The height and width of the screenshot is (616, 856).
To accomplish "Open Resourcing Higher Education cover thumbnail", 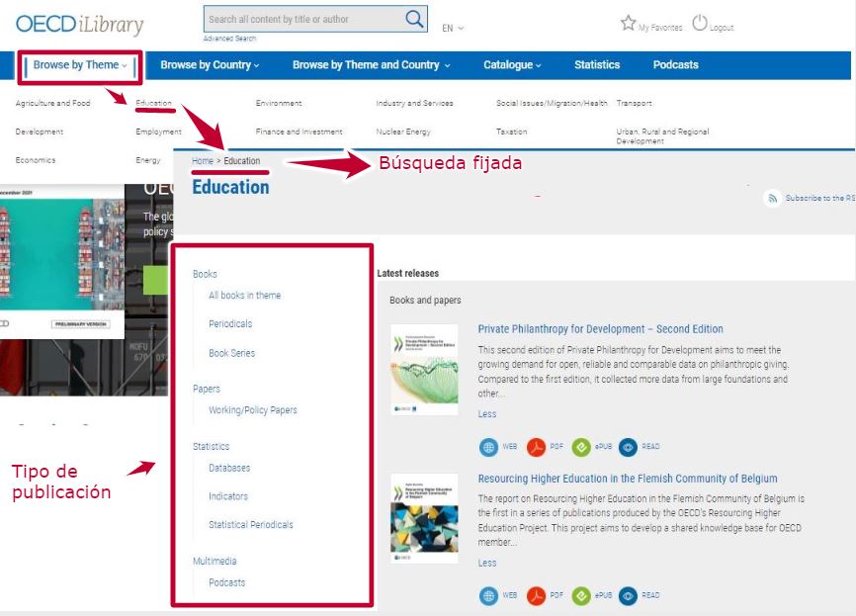I will click(x=424, y=518).
